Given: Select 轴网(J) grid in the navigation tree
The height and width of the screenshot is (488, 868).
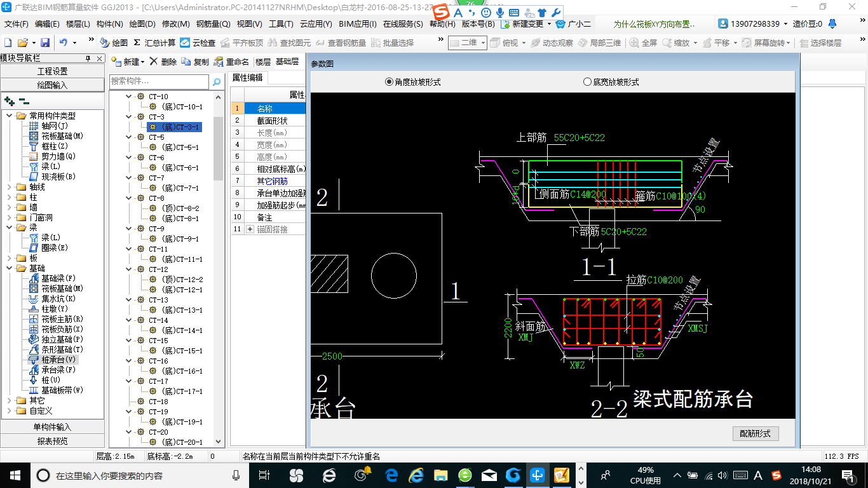Looking at the screenshot, I should 48,126.
